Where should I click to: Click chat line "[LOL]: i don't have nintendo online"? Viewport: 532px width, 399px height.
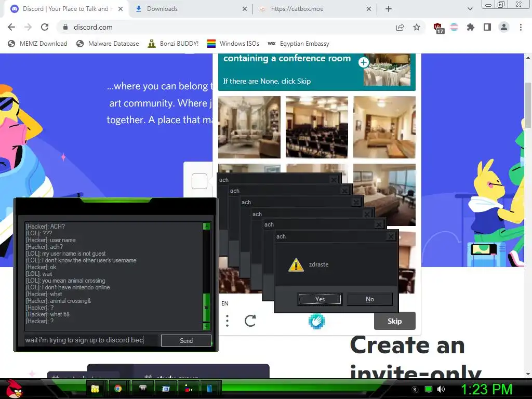pos(68,287)
